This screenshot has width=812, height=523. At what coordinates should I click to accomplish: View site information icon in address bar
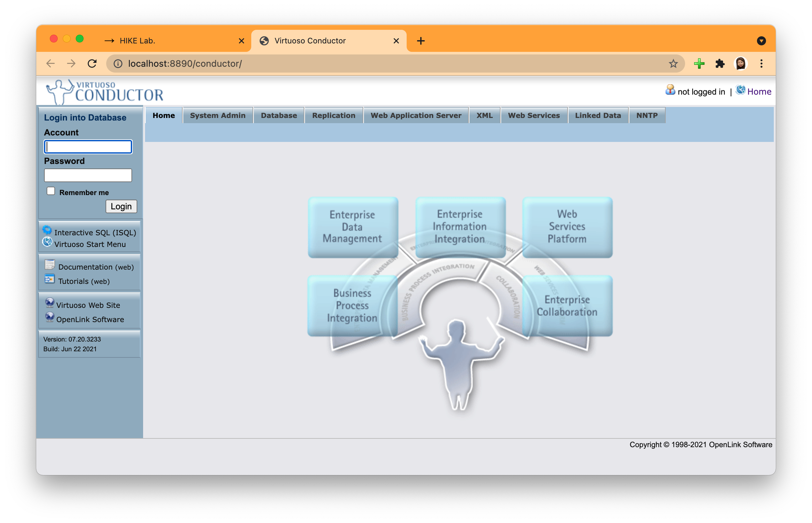(x=118, y=64)
